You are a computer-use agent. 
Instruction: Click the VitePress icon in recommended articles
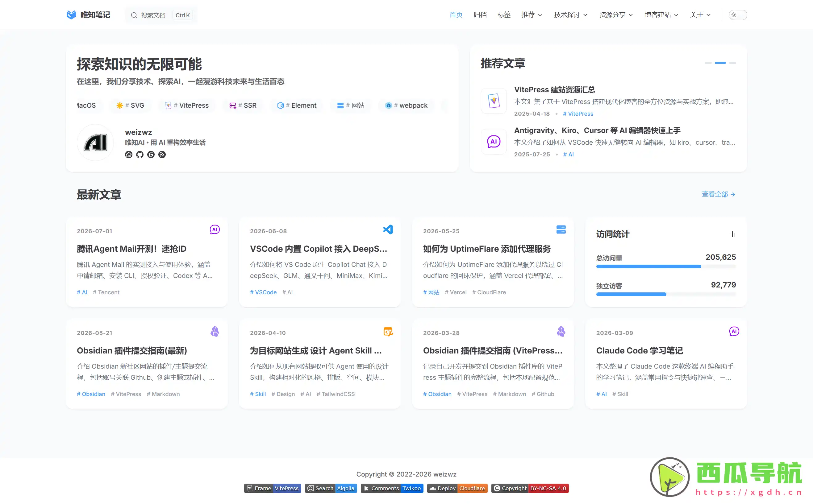coord(494,101)
